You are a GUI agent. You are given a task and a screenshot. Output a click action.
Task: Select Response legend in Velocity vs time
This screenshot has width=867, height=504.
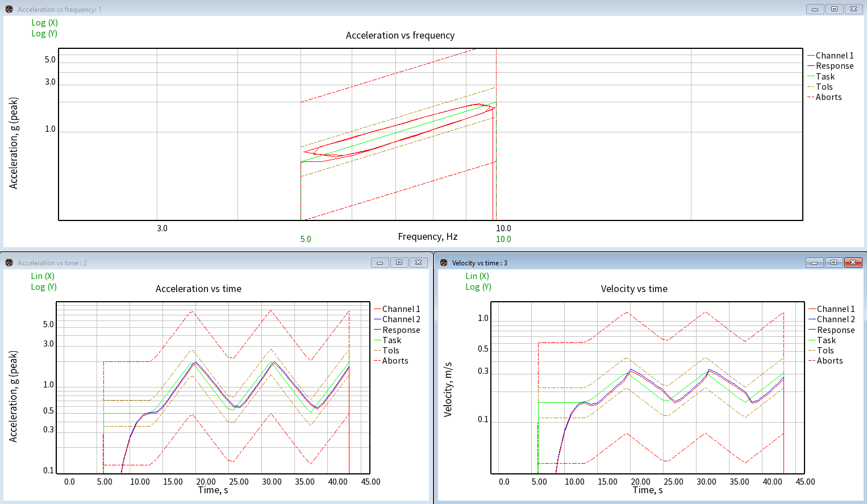click(832, 330)
